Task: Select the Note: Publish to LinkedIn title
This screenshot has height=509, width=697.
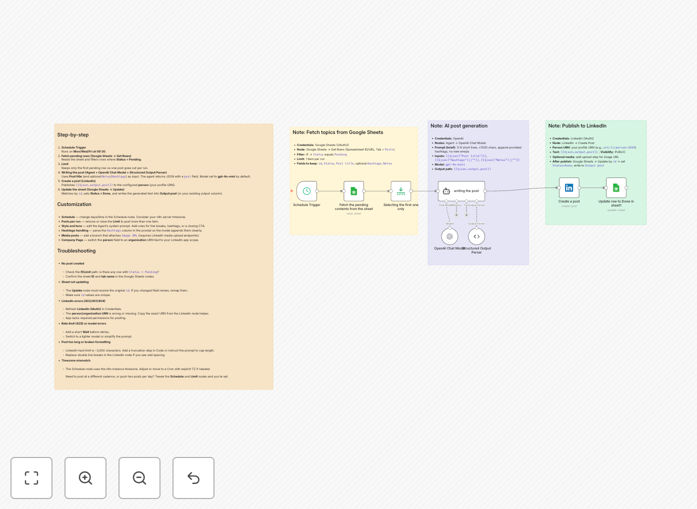Action: pyautogui.click(x=577, y=126)
